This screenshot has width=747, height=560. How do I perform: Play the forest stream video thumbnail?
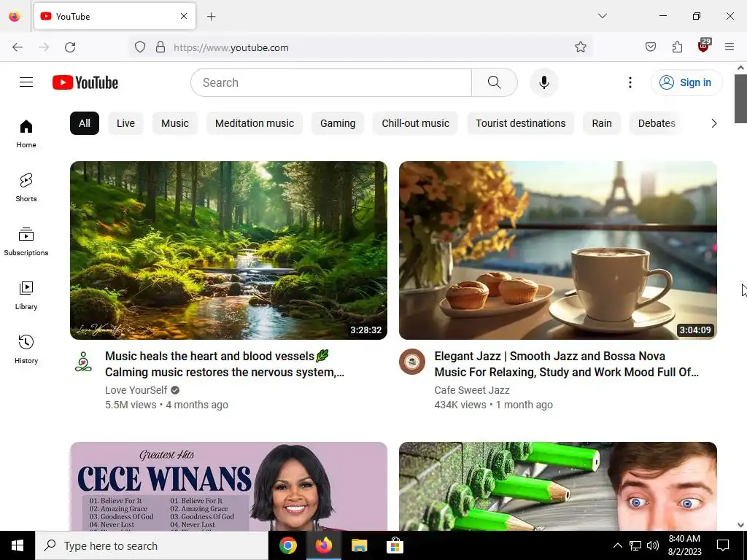[x=228, y=251]
